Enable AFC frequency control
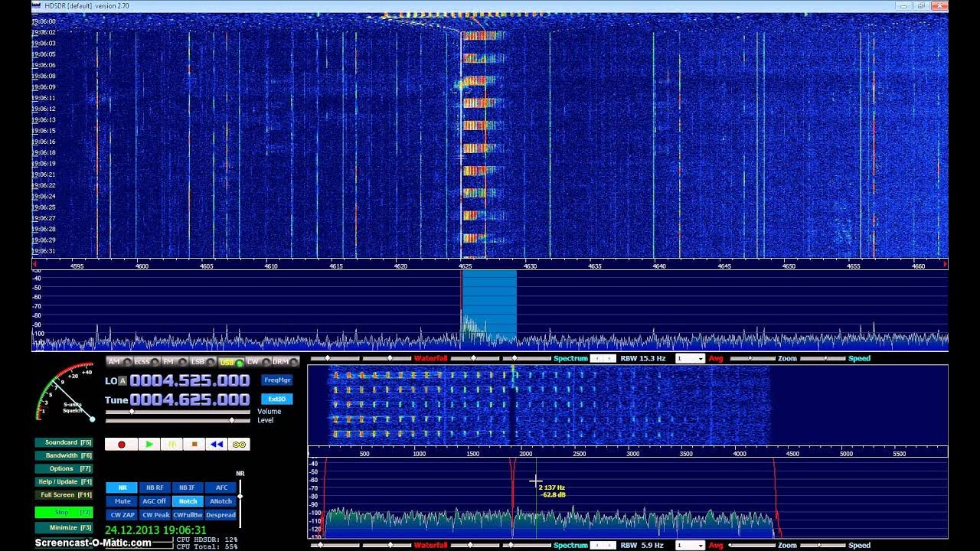 point(221,487)
